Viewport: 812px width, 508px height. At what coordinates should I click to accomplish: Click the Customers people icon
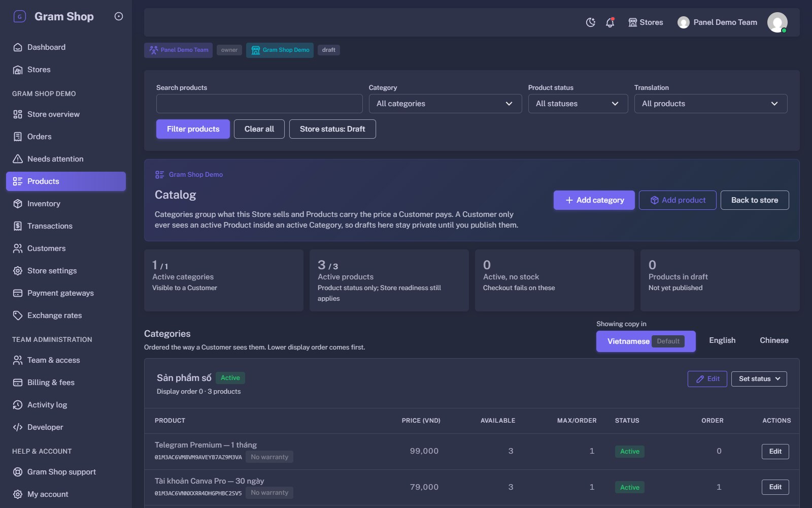[18, 248]
